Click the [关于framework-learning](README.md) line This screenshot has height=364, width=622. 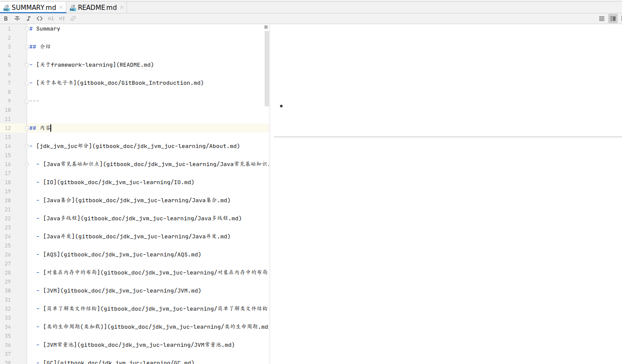[92, 65]
